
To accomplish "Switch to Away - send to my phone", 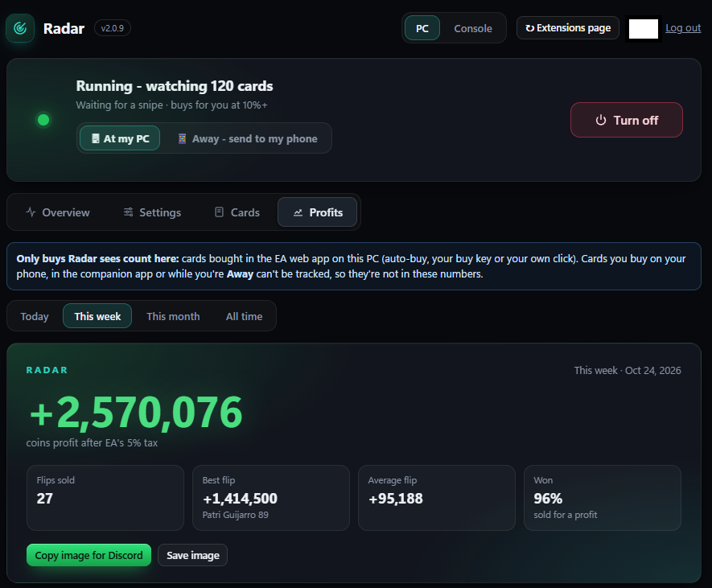I will (248, 138).
